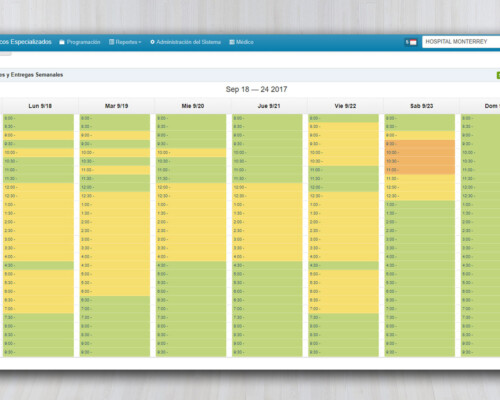This screenshot has height=400, width=500.
Task: Click the HOSPITAL MONTERREY field
Action: pyautogui.click(x=461, y=42)
